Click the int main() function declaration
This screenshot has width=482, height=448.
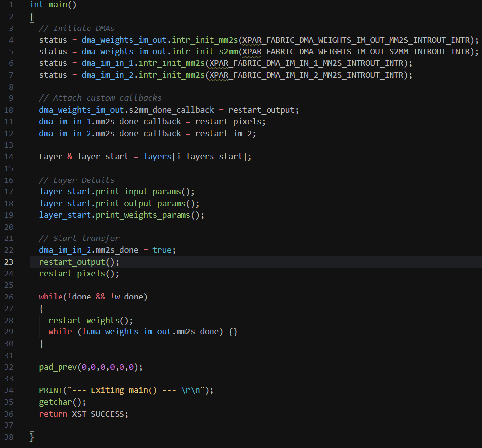point(53,5)
